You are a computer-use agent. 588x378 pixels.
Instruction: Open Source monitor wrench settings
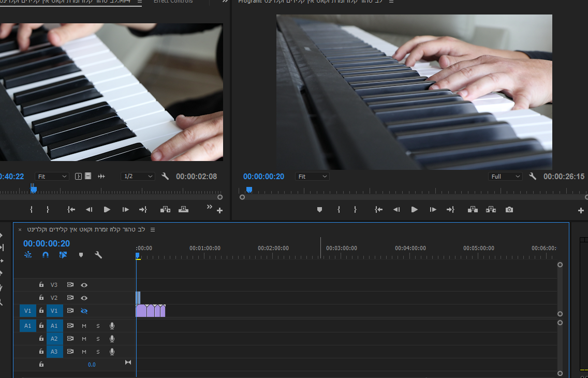click(x=165, y=176)
